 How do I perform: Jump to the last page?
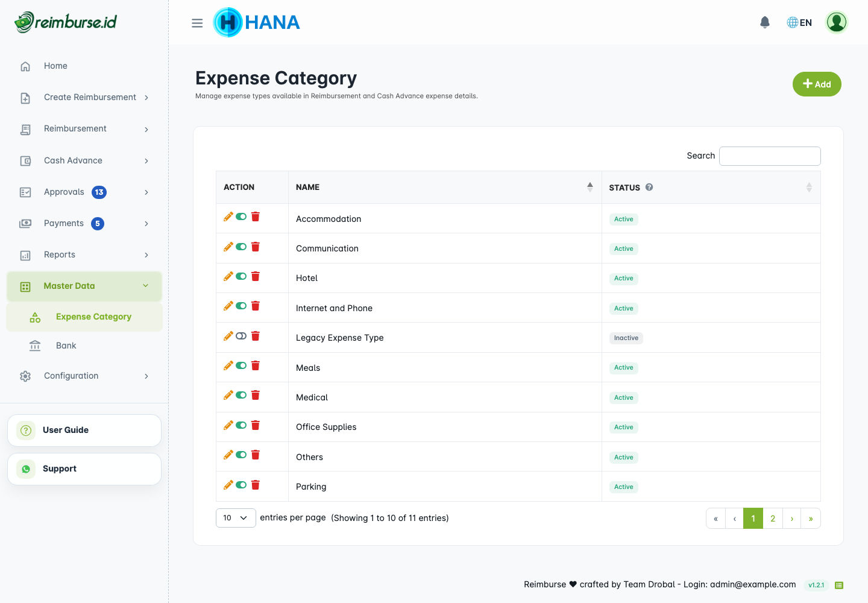(811, 519)
